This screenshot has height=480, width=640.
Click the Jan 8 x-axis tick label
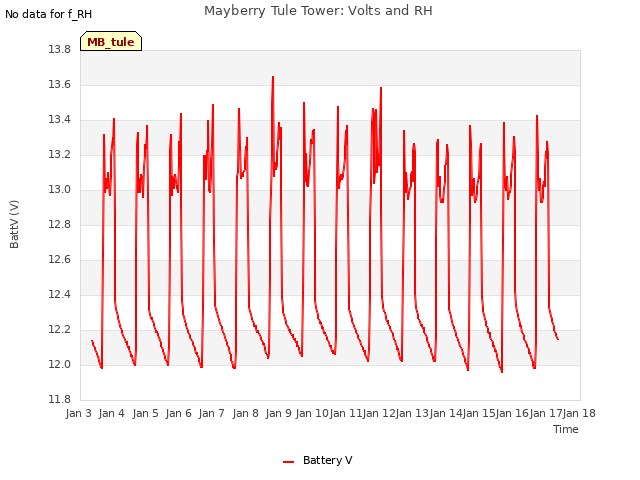coord(245,413)
